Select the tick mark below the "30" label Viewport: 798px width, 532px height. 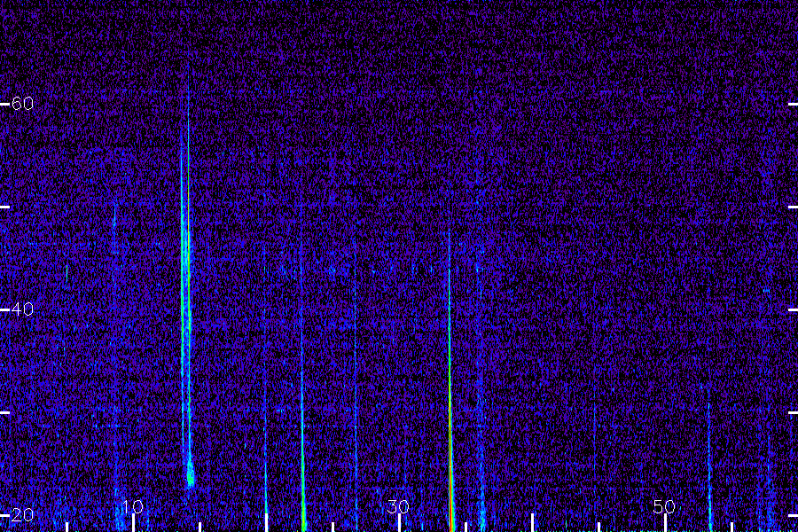[400, 523]
